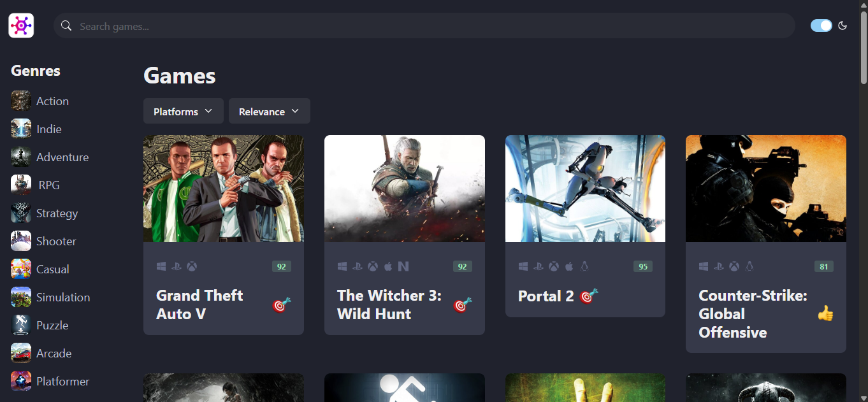Click Windows icon on Counter-Strike card
Viewport: 868px width, 402px height.
click(704, 266)
